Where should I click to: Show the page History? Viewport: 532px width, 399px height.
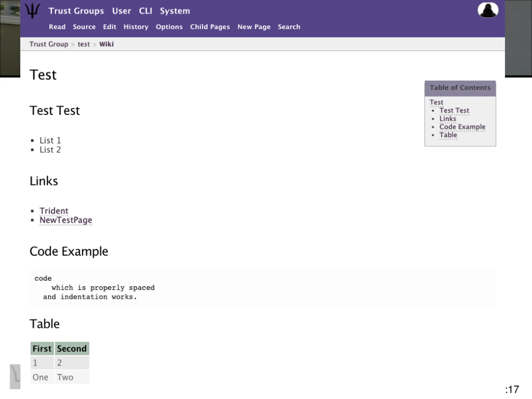(x=136, y=27)
